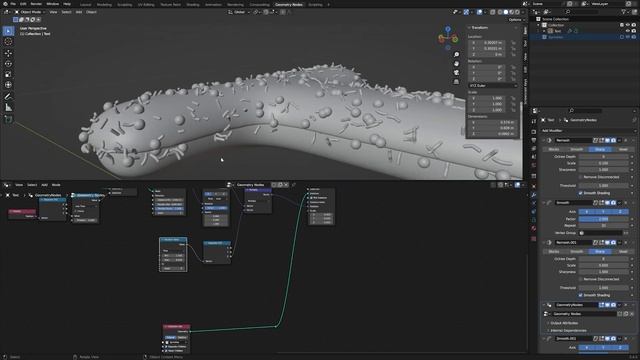Click the zoom magnifier icon in viewport
The image size is (640, 360).
[x=456, y=54]
